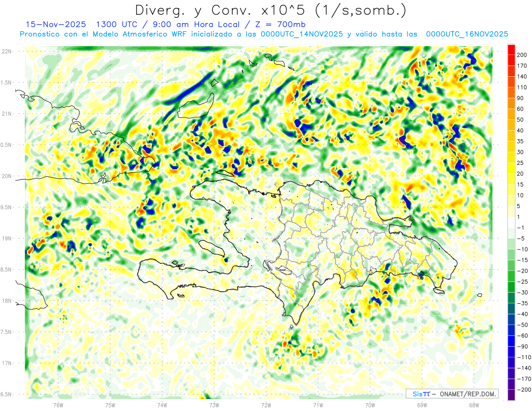Click the '35' positive colorbar label

[521, 141]
